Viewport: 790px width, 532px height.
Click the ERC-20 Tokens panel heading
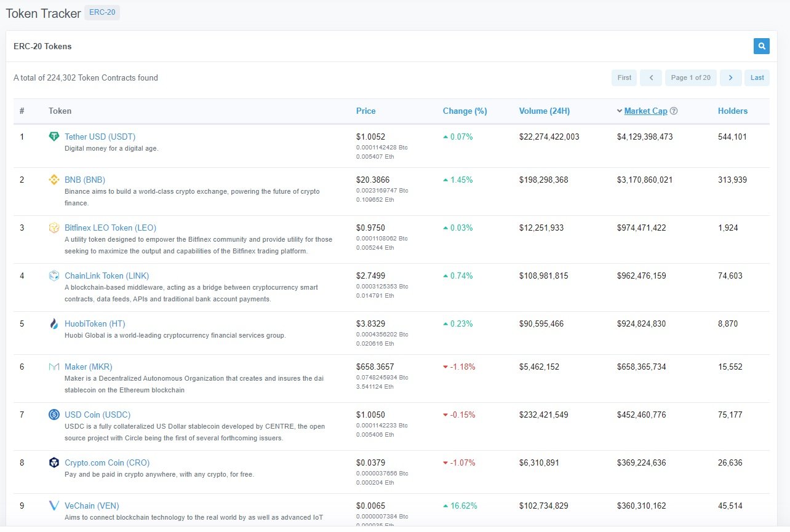pos(42,46)
